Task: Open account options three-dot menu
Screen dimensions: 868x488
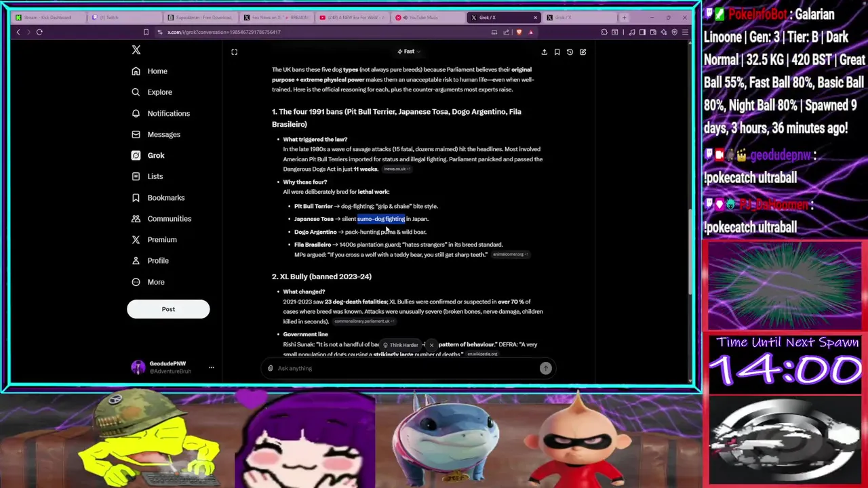Action: pos(211,367)
